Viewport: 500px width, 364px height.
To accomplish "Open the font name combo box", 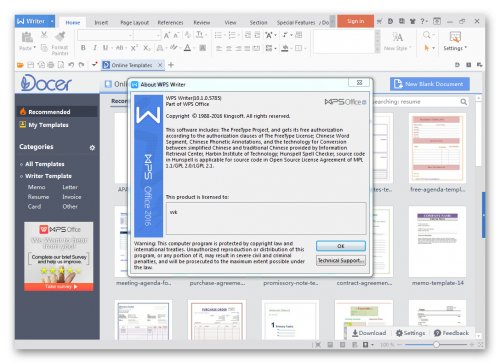I will coord(105,35).
